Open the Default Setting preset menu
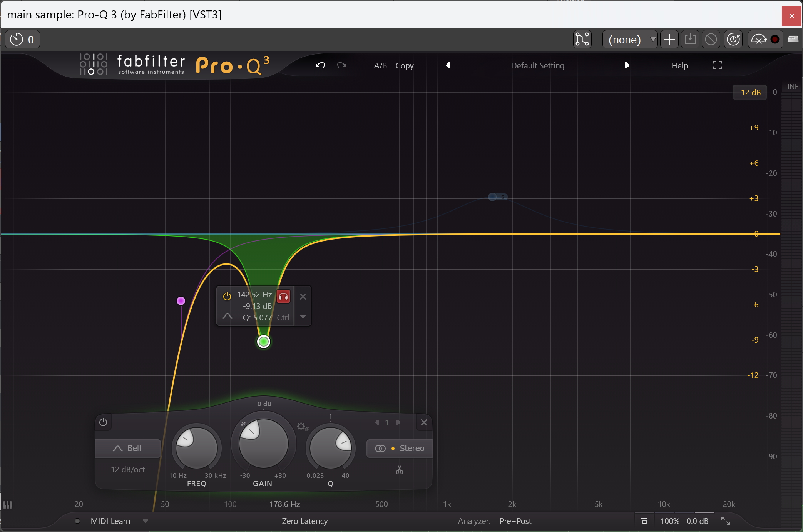803x532 pixels. 537,66
